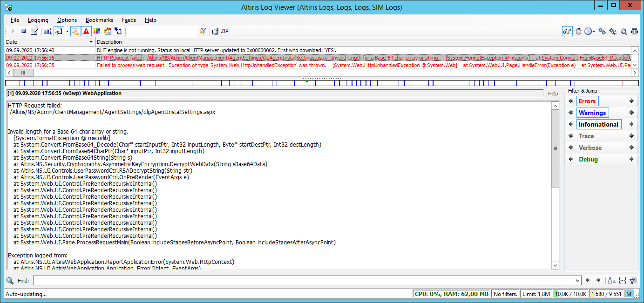Image resolution: width=644 pixels, height=303 pixels.
Task: Open dropdown arrow beside document clock icon
Action: coord(67,31)
